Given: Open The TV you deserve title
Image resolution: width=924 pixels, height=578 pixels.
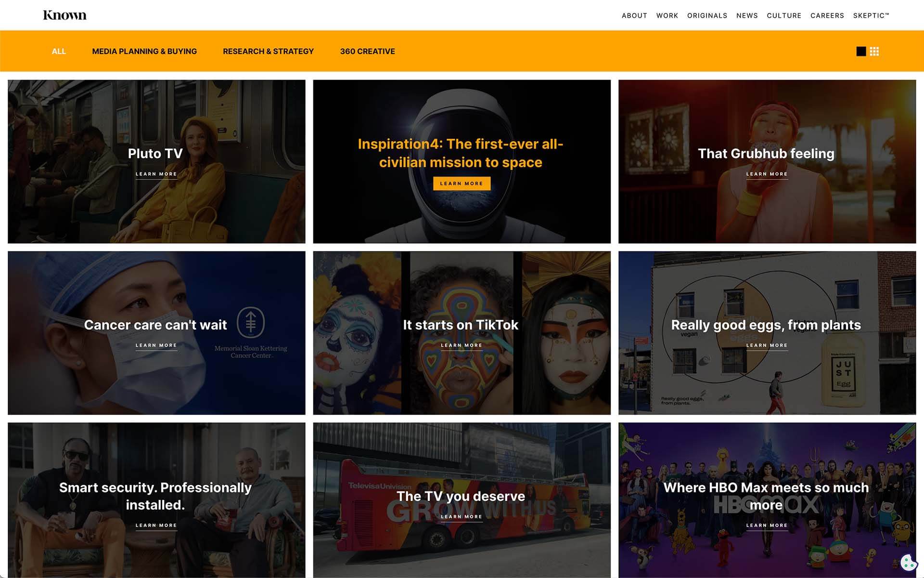Looking at the screenshot, I should pyautogui.click(x=461, y=497).
